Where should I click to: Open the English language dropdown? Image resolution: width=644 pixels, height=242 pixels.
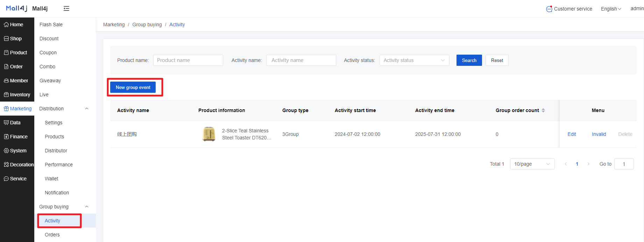pos(611,9)
